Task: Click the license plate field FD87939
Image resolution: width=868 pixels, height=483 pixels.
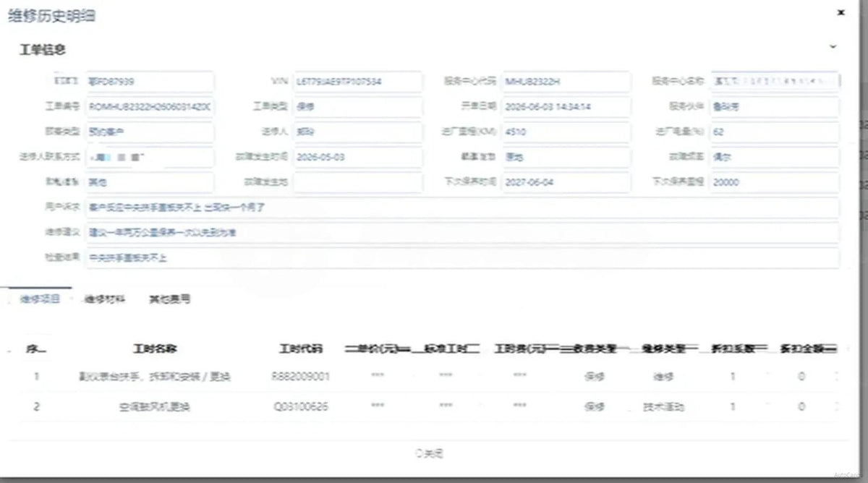Action: [x=150, y=82]
